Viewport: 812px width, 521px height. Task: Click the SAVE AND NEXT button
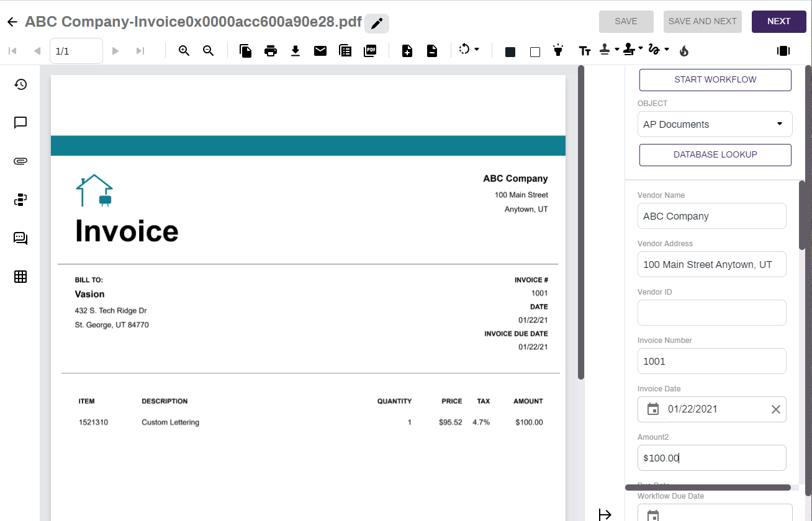(x=703, y=22)
